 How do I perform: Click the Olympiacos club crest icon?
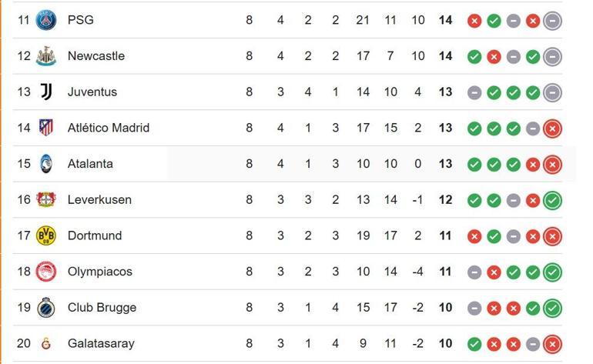(x=46, y=272)
